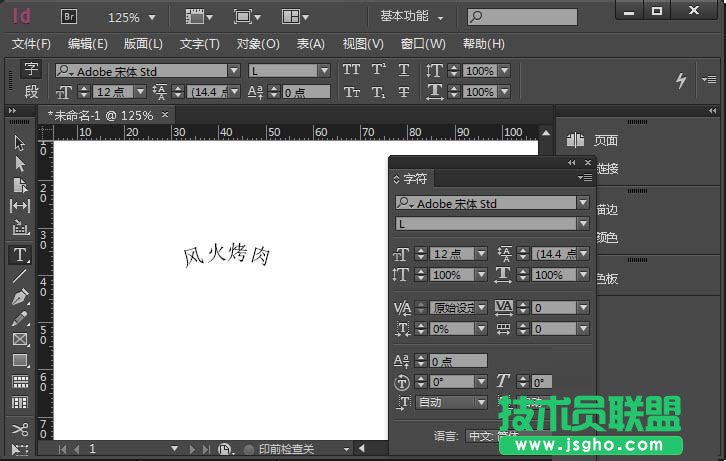The width and height of the screenshot is (726, 461).
Task: Open the 对象(O) menu
Action: point(258,44)
